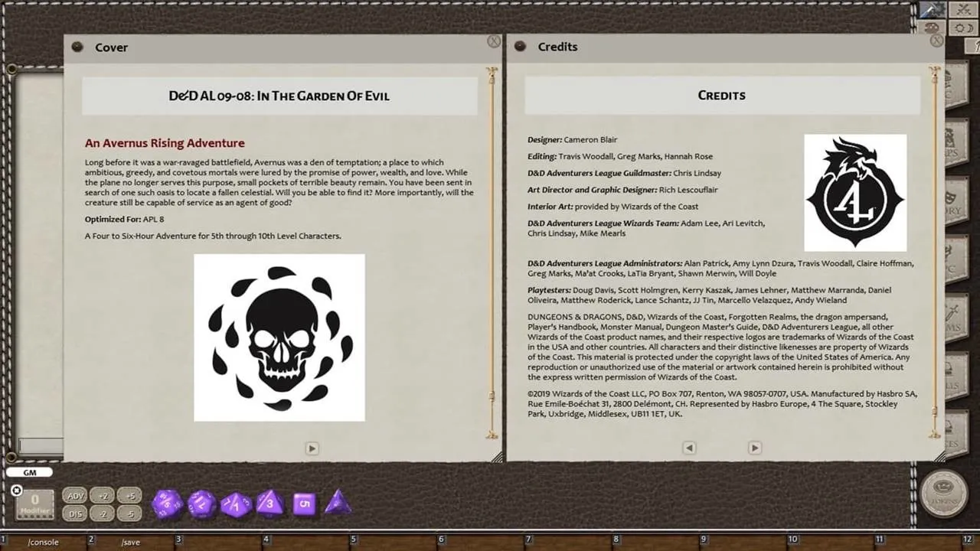Click the 'An Avernus Rising Adventure' heading
Viewport: 980px width, 551px height.
tap(165, 143)
